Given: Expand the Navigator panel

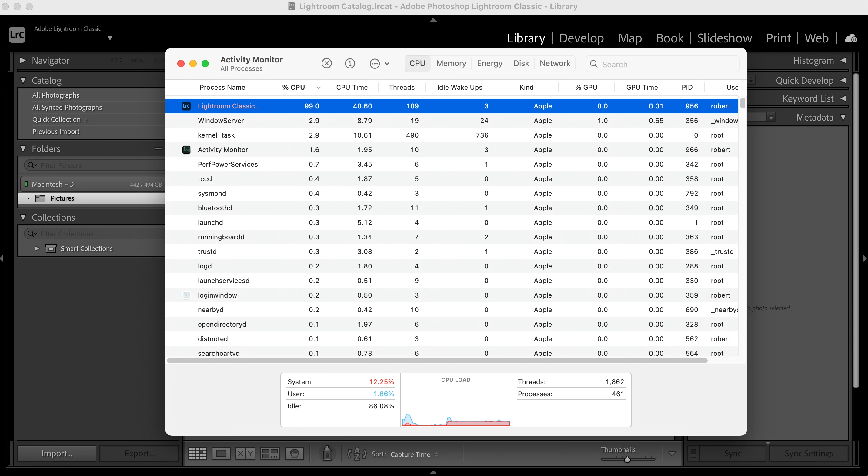Looking at the screenshot, I should coord(23,60).
